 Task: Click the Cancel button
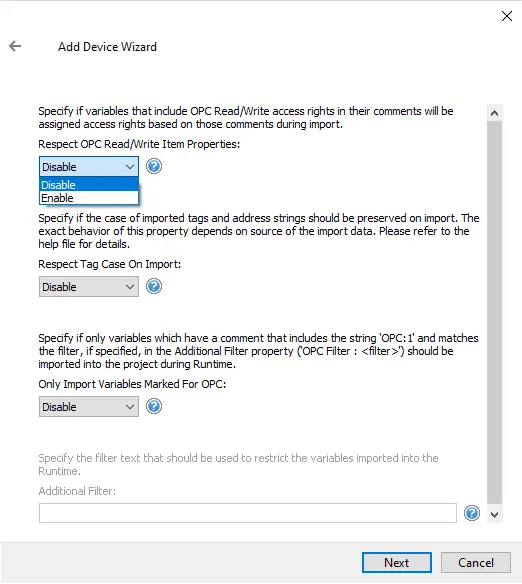pyautogui.click(x=475, y=562)
